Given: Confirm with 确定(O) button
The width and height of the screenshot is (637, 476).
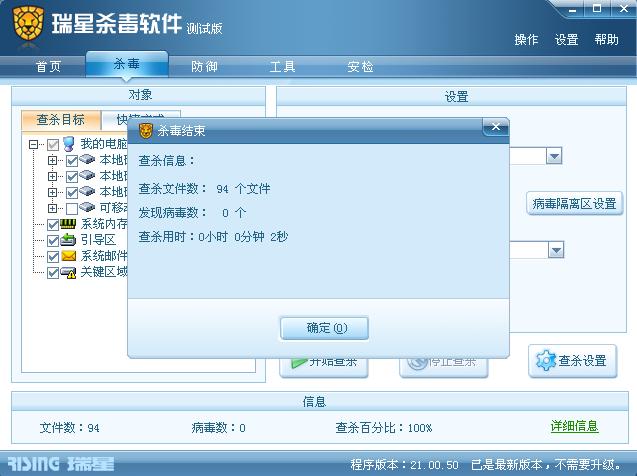Looking at the screenshot, I should (x=325, y=328).
